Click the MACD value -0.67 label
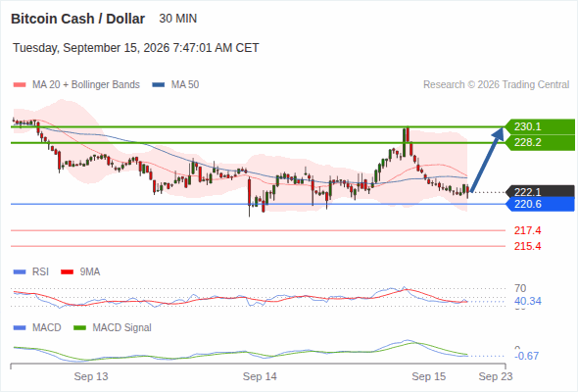Viewport: 578px width, 392px height. coord(526,356)
